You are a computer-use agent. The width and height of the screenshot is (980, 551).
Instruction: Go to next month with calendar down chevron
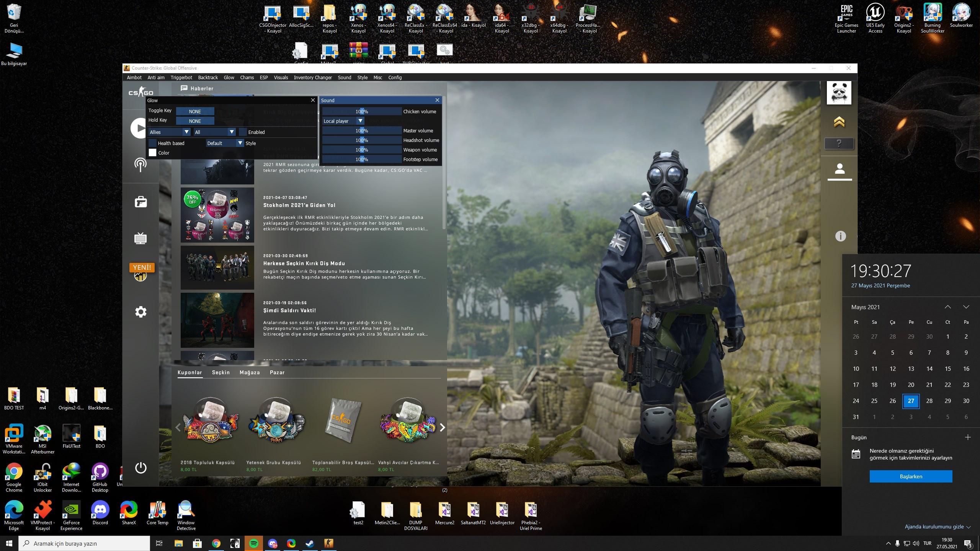966,307
